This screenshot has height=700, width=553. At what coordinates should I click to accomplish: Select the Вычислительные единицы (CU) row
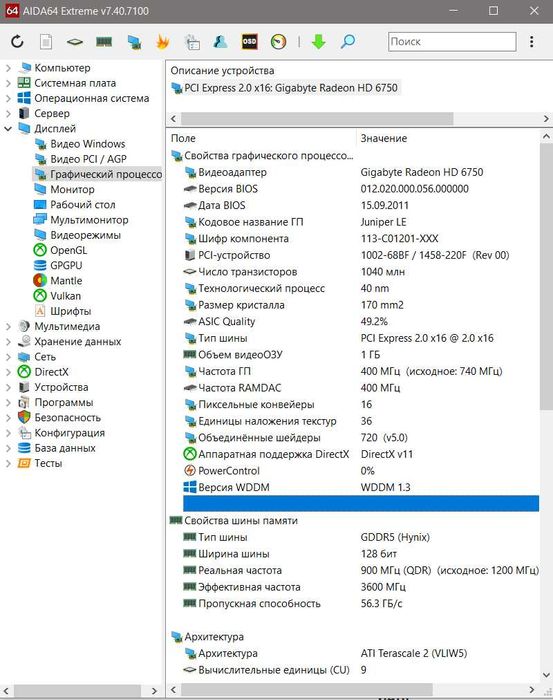coord(361,670)
